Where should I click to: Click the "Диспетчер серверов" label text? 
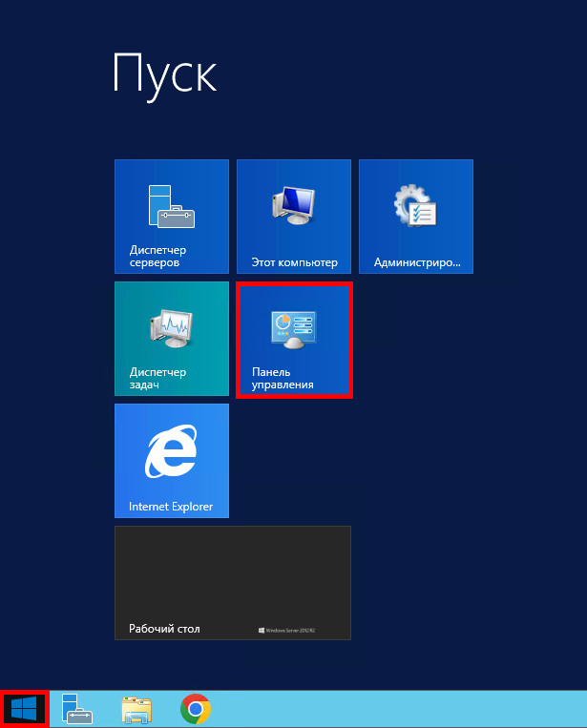pyautogui.click(x=157, y=257)
